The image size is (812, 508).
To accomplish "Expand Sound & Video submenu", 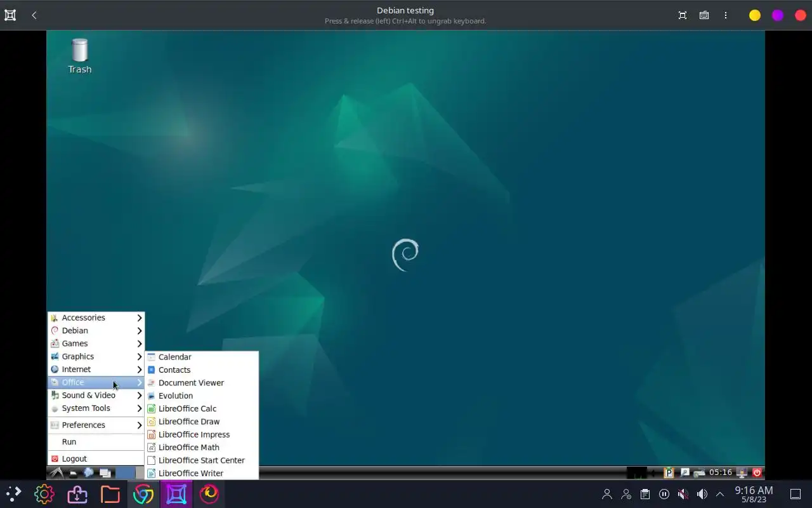I will pos(96,395).
